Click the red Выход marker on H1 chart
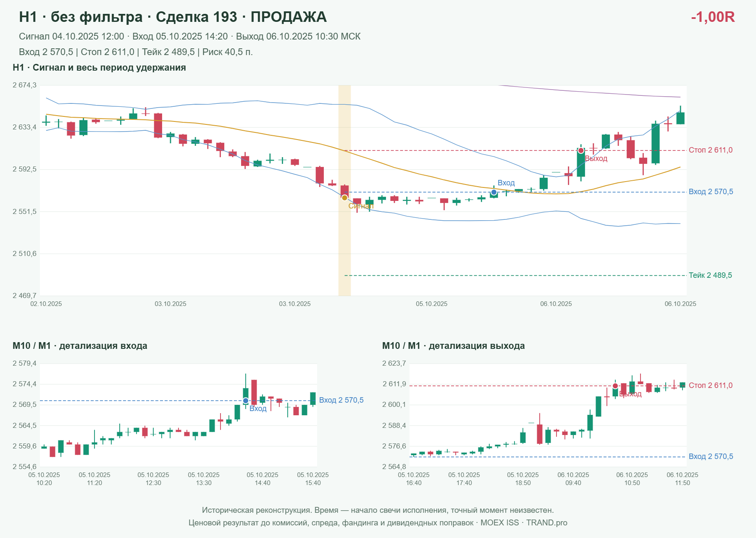 click(581, 150)
